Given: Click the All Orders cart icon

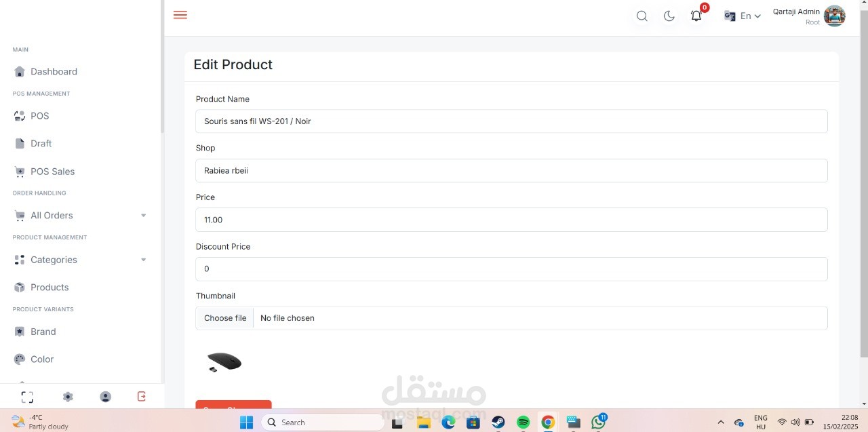Looking at the screenshot, I should 20,216.
